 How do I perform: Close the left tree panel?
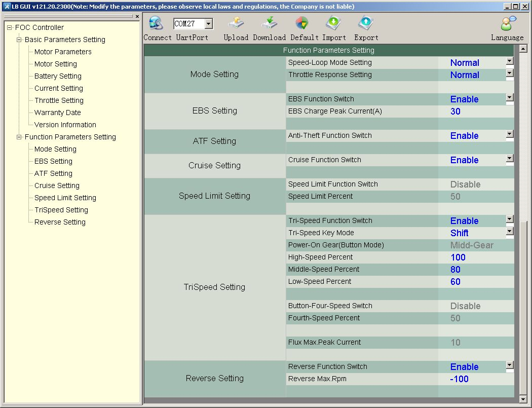tap(137, 17)
